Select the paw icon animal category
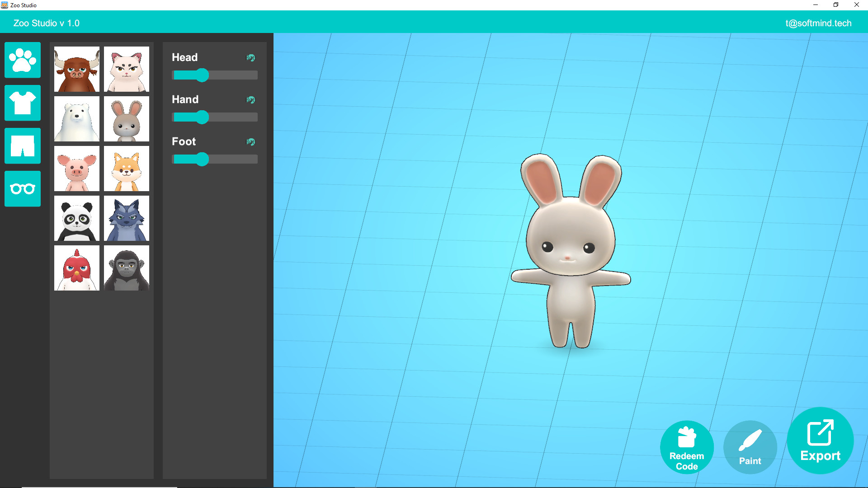The width and height of the screenshot is (868, 488). [22, 60]
